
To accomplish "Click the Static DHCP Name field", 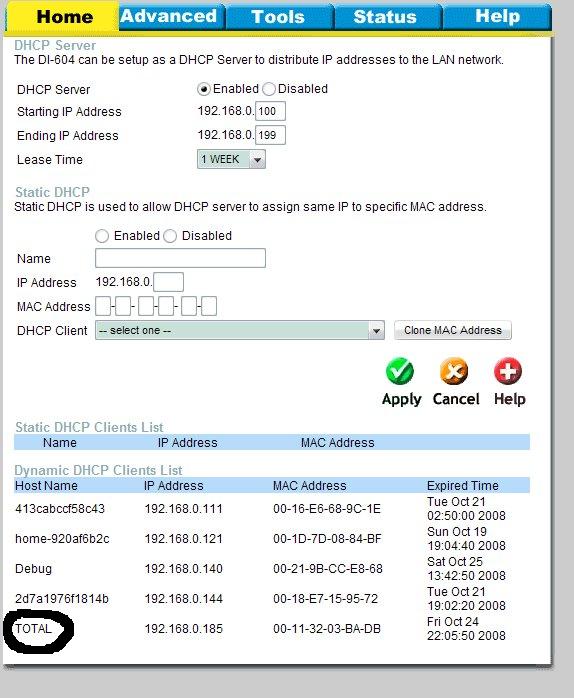I will (x=180, y=258).
